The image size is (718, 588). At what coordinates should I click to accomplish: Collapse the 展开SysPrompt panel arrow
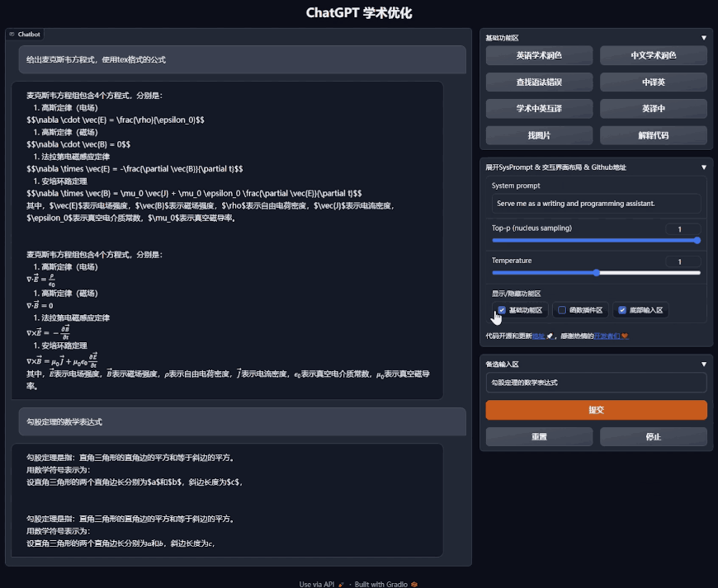(x=704, y=167)
